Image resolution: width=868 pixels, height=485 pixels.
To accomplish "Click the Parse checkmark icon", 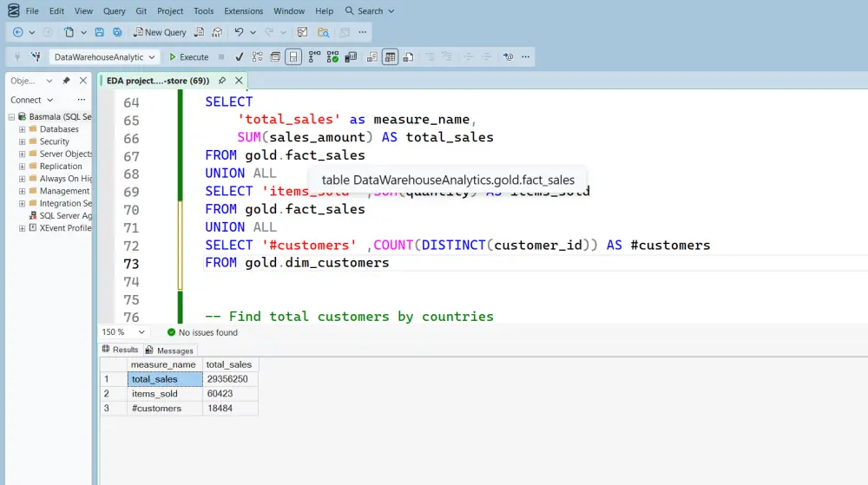I will 240,57.
